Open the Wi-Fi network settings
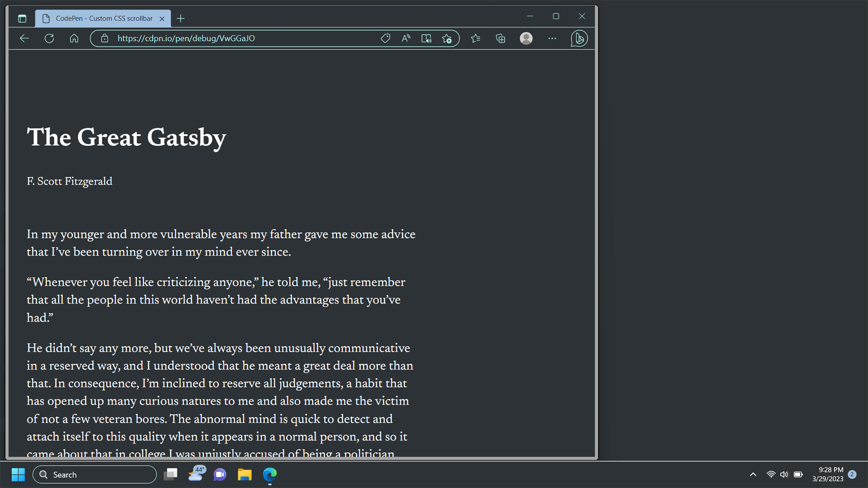 coord(771,474)
